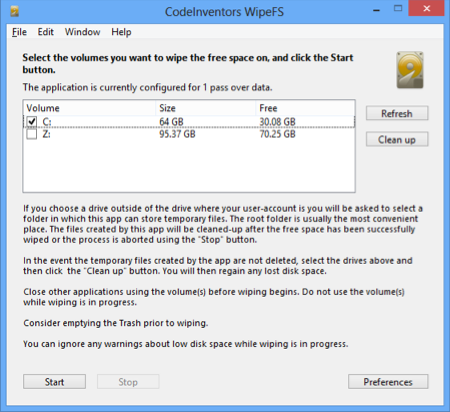The height and width of the screenshot is (412, 450).
Task: Open the Preferences button
Action: (x=388, y=382)
